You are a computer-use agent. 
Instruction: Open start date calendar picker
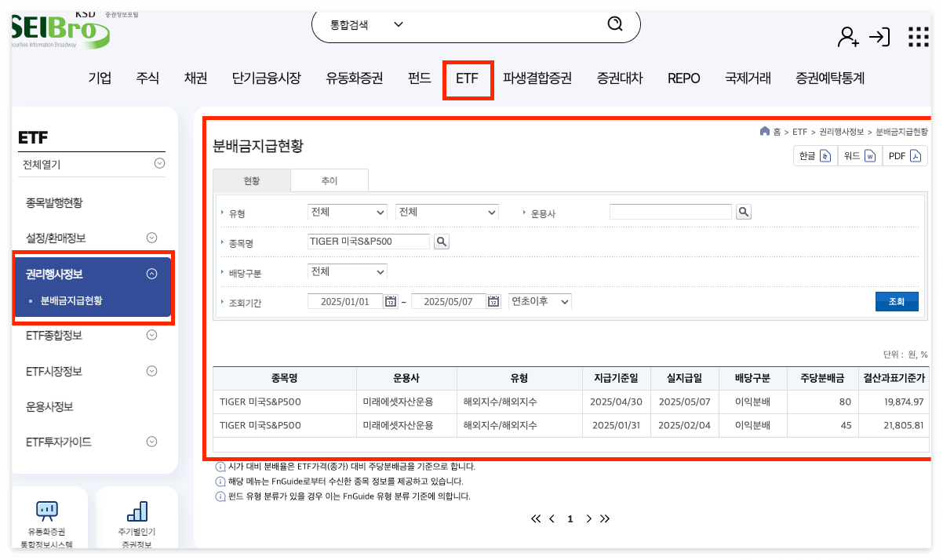click(391, 301)
